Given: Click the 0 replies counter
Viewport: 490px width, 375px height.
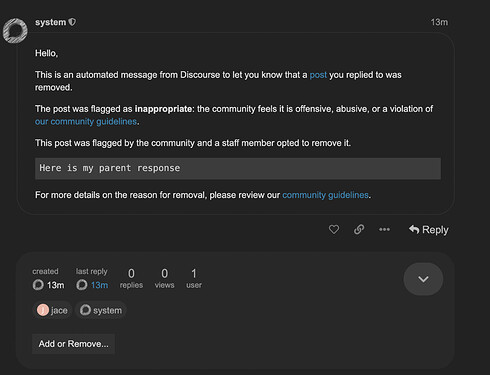Looking at the screenshot, I should (131, 278).
